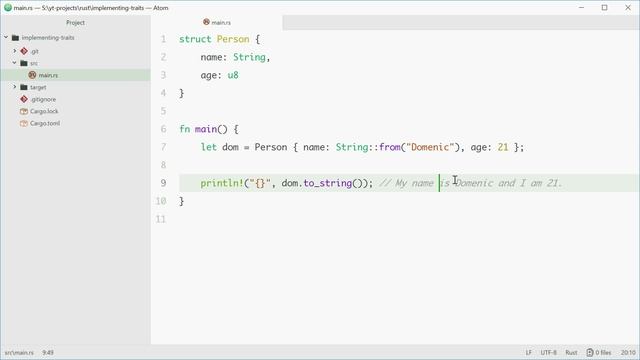The width and height of the screenshot is (640, 360).
Task: Click 'u8' type on line 3
Action: [233, 75]
